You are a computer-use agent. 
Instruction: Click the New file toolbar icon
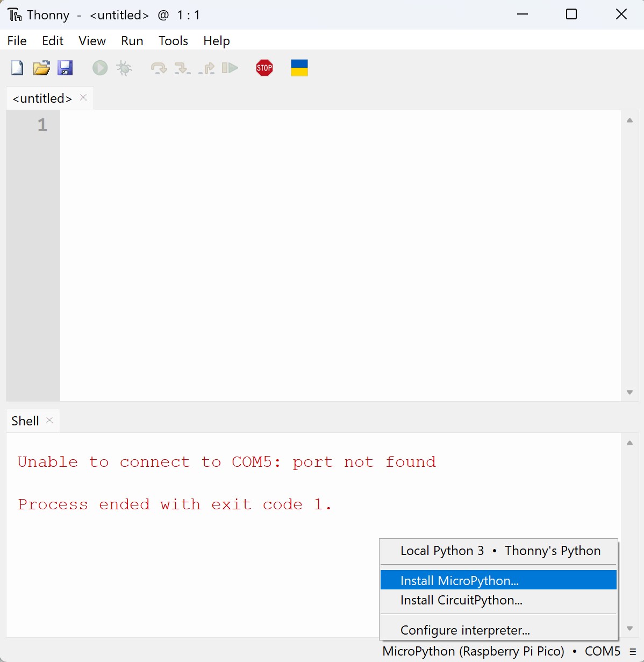click(x=17, y=68)
